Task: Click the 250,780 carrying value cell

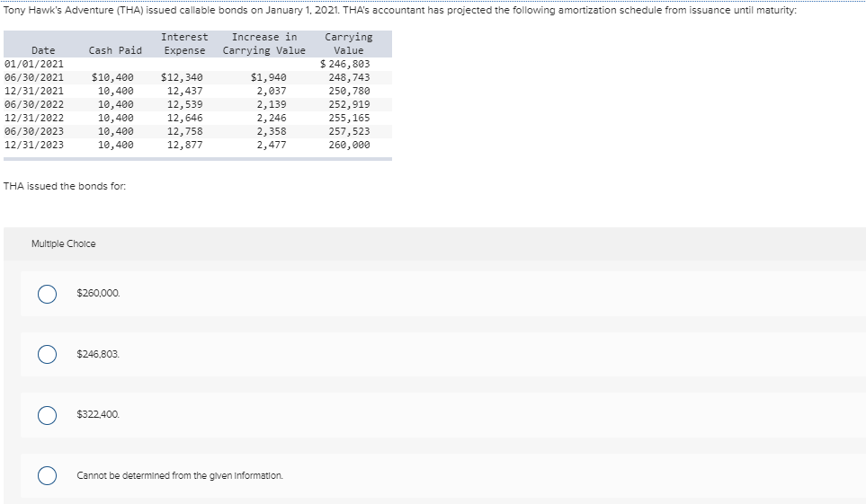Action: click(x=349, y=91)
